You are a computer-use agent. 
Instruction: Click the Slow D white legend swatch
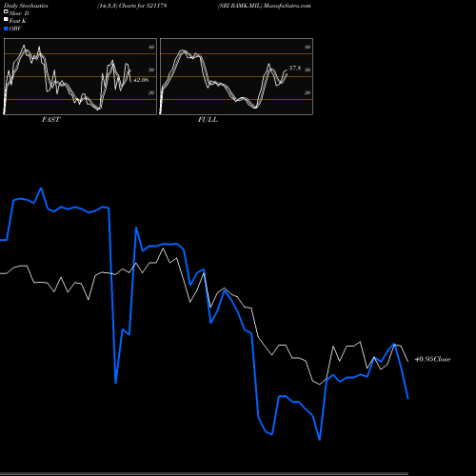(6, 12)
